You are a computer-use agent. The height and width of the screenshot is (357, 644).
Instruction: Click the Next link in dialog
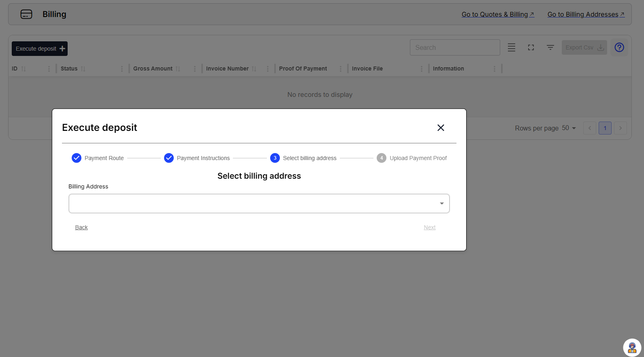point(429,227)
